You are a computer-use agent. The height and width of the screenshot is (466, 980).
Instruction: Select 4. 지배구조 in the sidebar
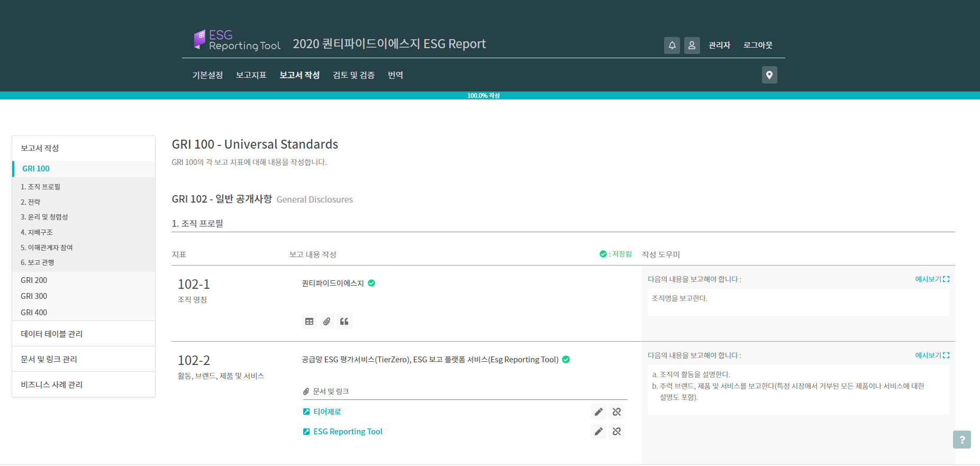click(x=37, y=232)
